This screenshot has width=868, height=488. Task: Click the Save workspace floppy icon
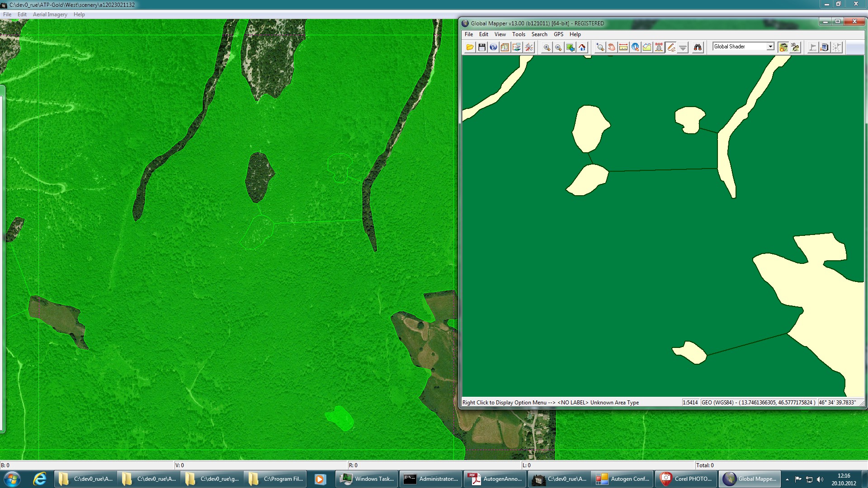click(481, 47)
